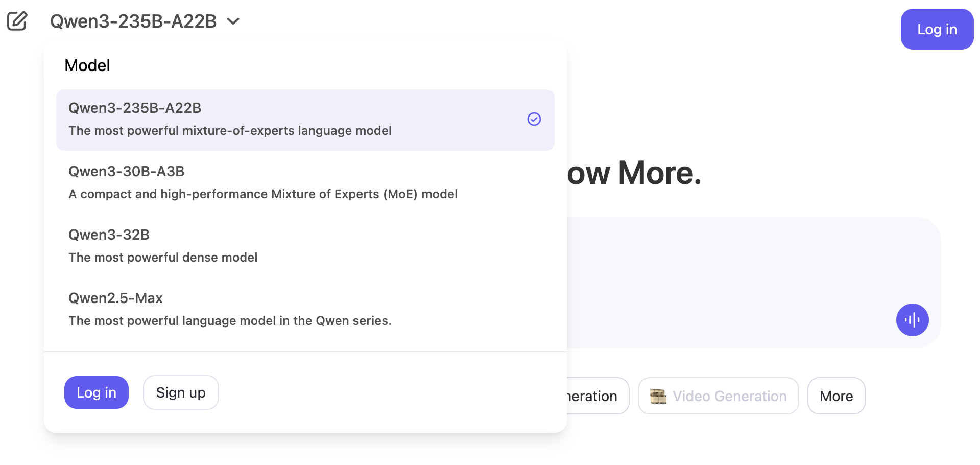980x465 pixels.
Task: Switch to the Qwen3-32B model
Action: click(304, 246)
